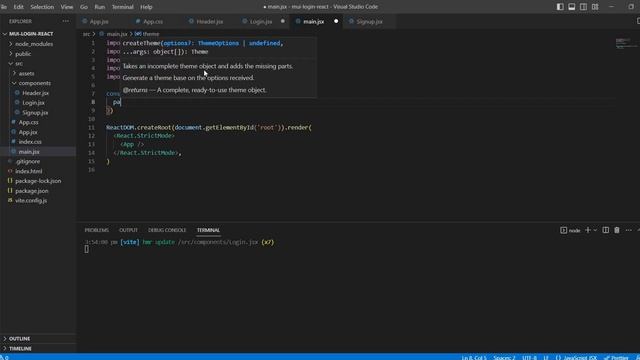This screenshot has height=360, width=640.
Task: Open Signup.jsx in the file tree
Action: (x=35, y=113)
